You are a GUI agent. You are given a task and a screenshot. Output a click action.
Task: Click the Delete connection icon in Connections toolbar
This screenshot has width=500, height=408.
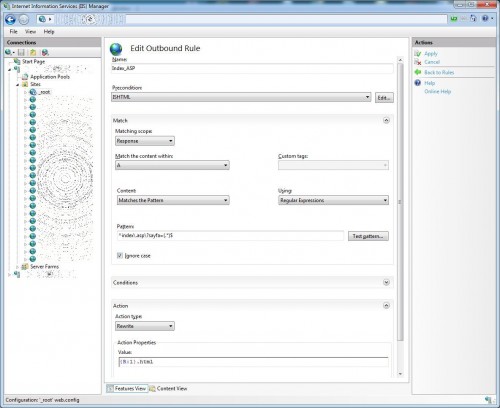pos(45,52)
